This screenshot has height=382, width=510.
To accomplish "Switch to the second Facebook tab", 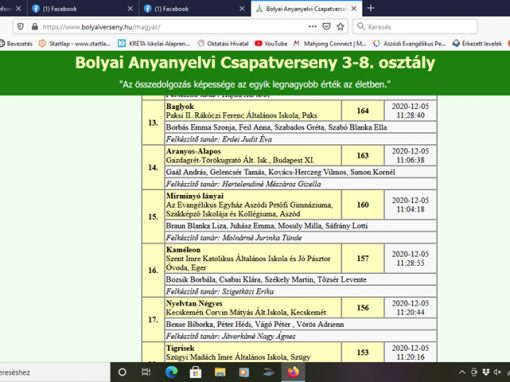I will pyautogui.click(x=193, y=9).
